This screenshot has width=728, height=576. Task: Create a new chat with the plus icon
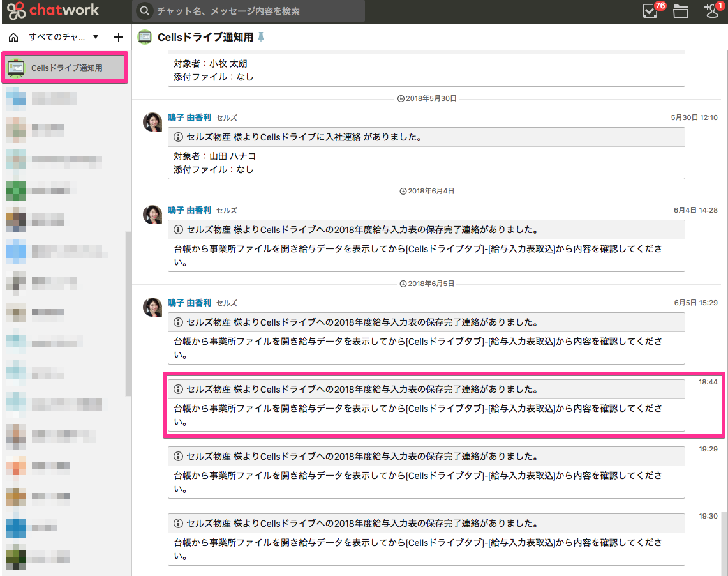[119, 37]
